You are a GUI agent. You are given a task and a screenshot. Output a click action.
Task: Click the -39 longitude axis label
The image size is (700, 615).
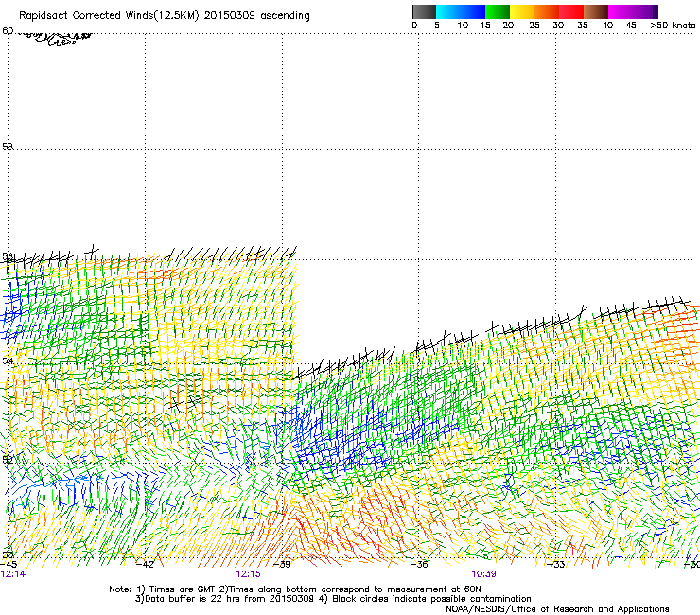tap(282, 565)
